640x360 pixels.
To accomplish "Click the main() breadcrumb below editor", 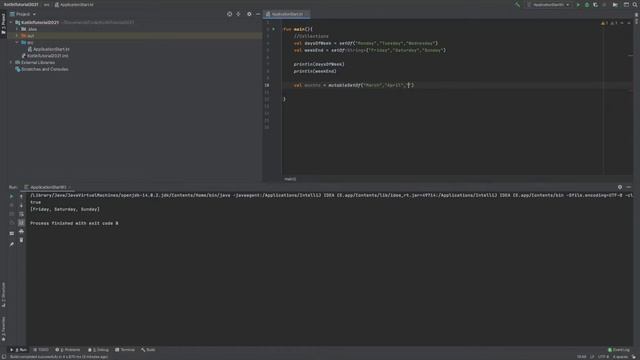I will [x=290, y=179].
